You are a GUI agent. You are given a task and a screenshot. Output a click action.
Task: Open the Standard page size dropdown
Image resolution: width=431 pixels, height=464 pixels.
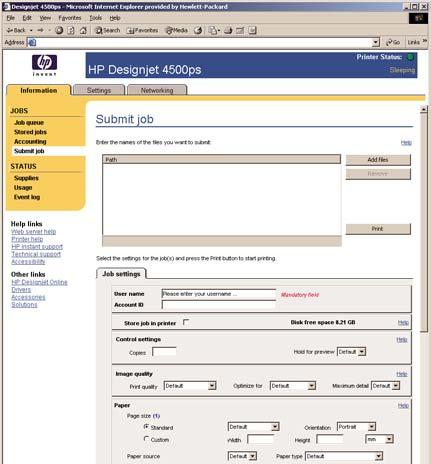(253, 427)
